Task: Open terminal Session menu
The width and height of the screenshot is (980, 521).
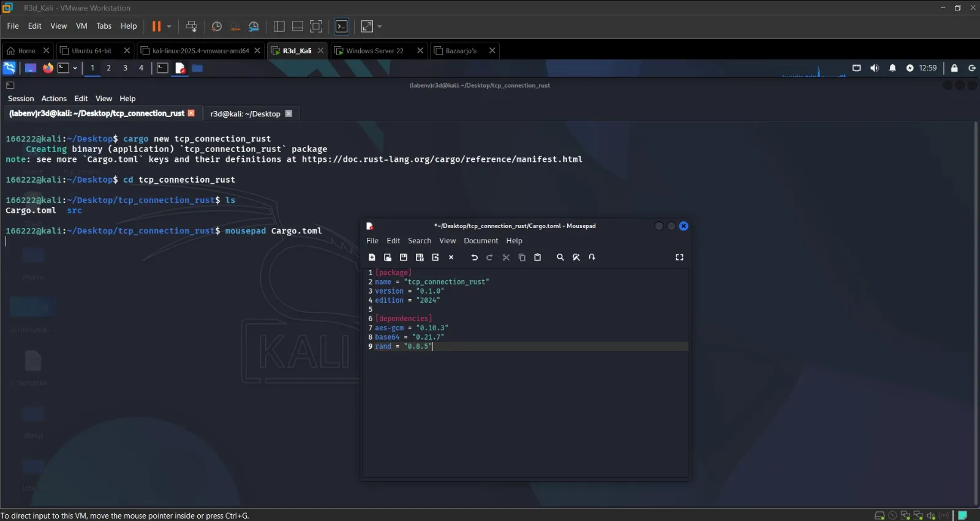Action: point(21,99)
